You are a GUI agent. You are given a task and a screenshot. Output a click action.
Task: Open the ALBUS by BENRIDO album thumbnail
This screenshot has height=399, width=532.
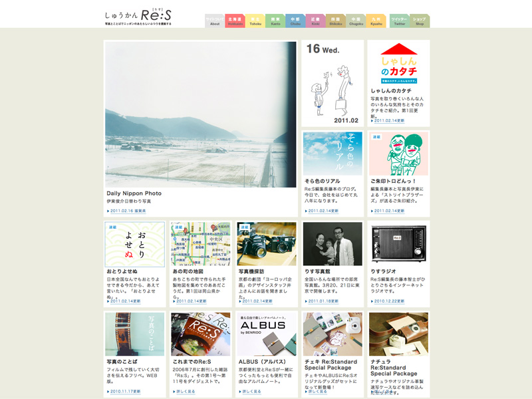[x=267, y=334]
